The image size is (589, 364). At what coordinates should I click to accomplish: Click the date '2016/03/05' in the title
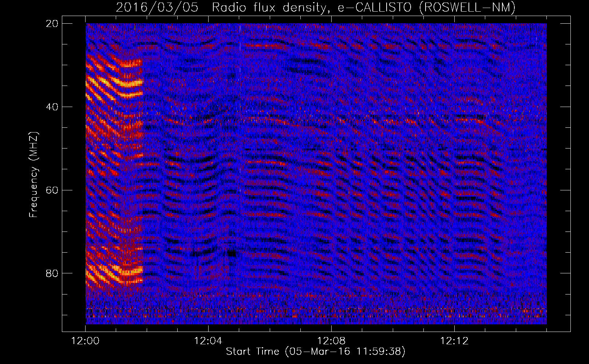(x=157, y=7)
